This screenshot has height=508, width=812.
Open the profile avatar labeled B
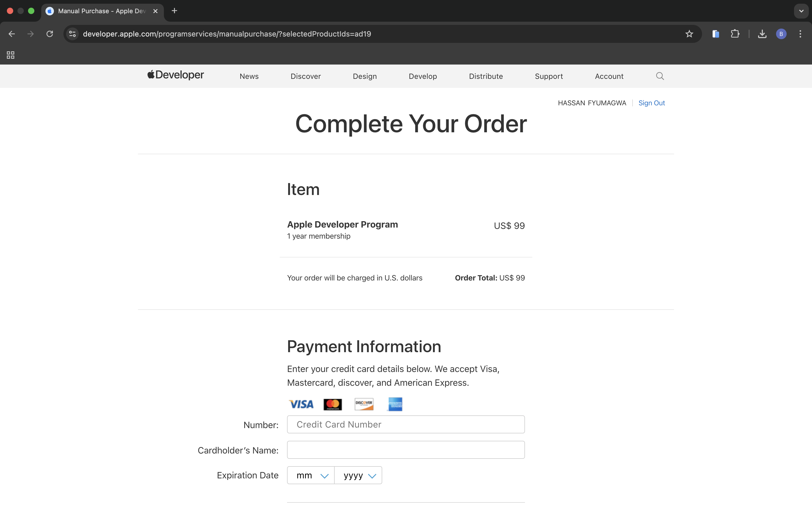pos(781,34)
